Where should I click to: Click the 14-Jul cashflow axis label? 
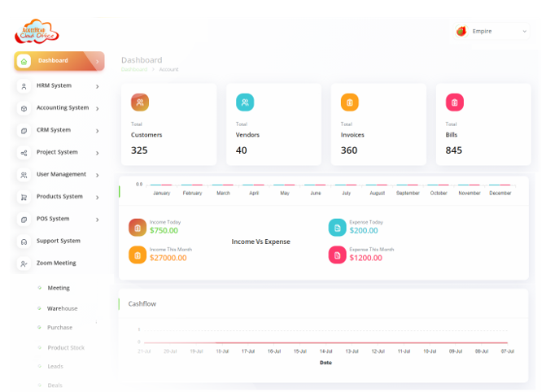(x=326, y=351)
